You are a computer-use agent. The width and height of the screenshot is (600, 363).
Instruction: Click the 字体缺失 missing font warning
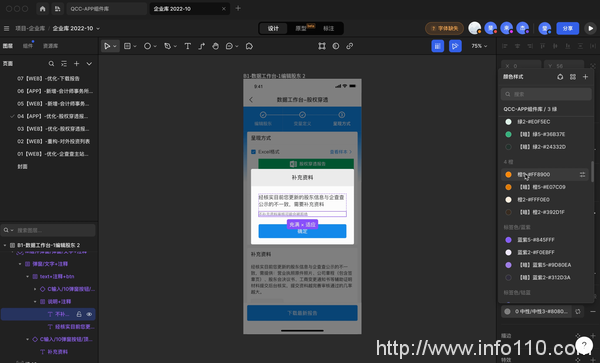click(x=444, y=28)
